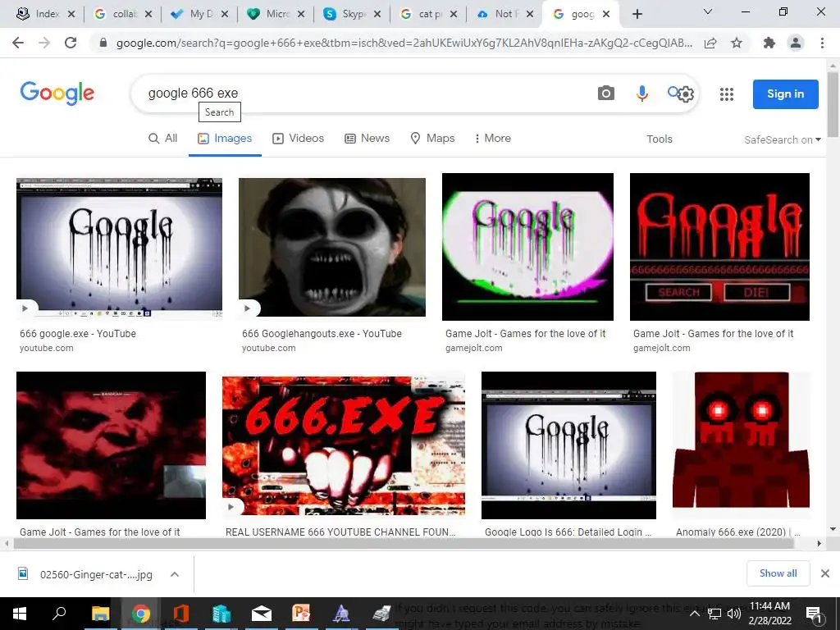
Task: Open 666 Googlehangouts.exe - YouTube link
Action: (x=322, y=333)
